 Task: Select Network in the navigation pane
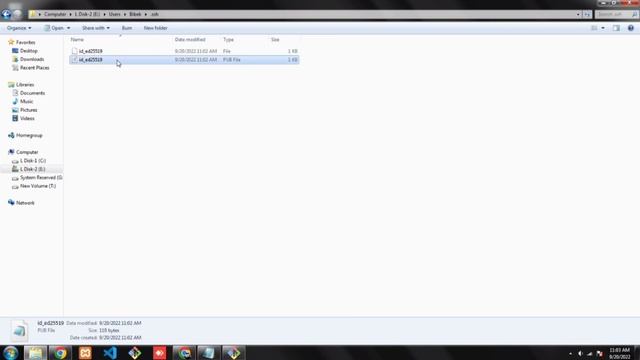[25, 203]
